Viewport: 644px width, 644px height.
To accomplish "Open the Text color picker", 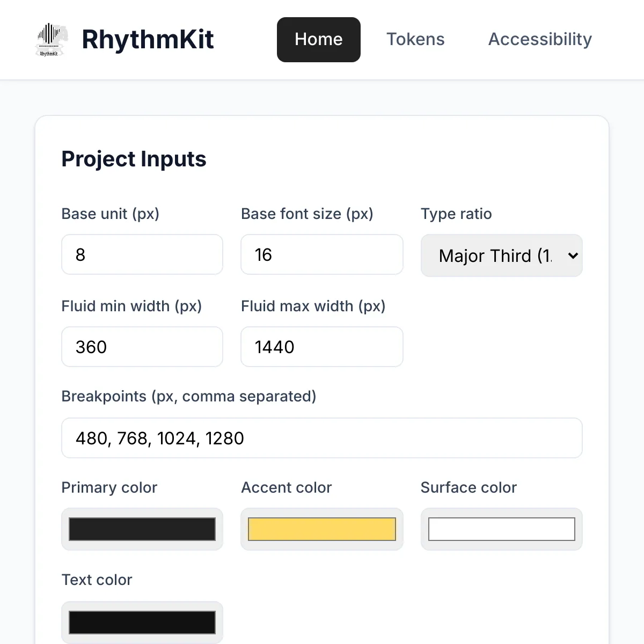I will 142,622.
